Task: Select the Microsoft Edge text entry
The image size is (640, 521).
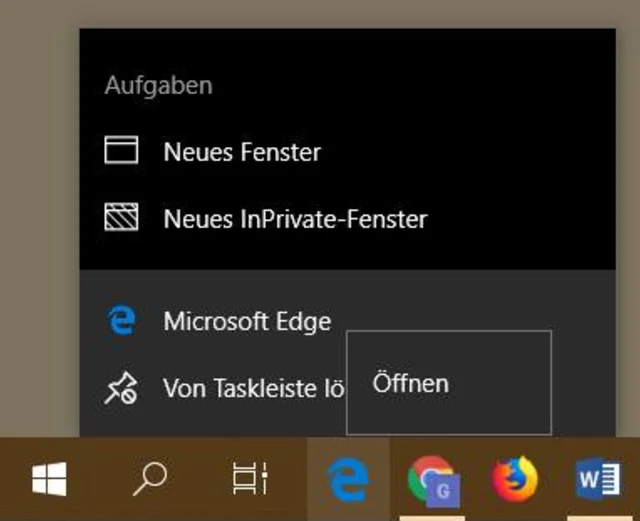Action: (x=247, y=321)
